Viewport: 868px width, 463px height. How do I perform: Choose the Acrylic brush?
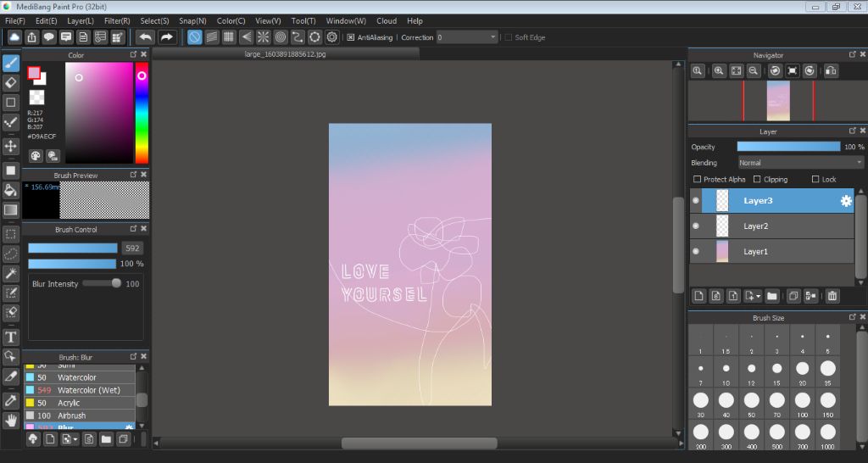pos(80,403)
